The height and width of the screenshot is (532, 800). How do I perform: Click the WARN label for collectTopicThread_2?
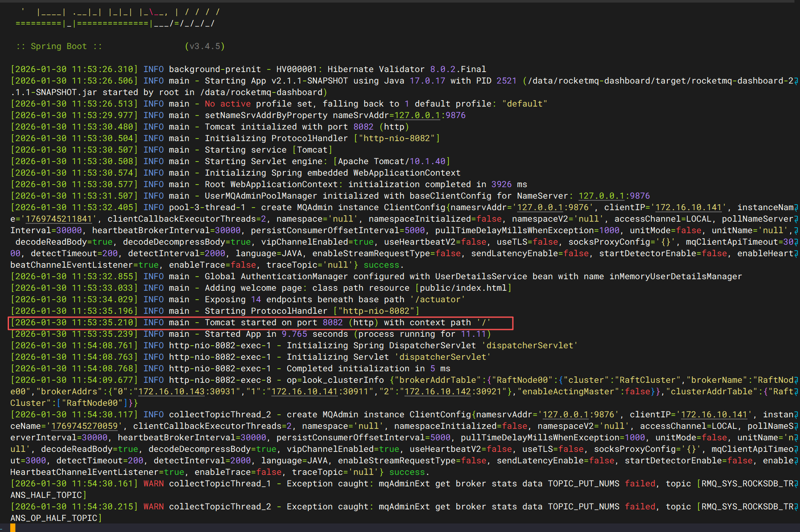click(x=153, y=506)
